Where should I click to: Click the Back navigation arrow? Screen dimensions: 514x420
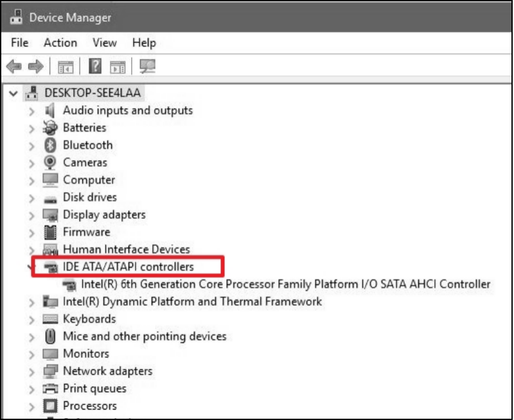(14, 66)
